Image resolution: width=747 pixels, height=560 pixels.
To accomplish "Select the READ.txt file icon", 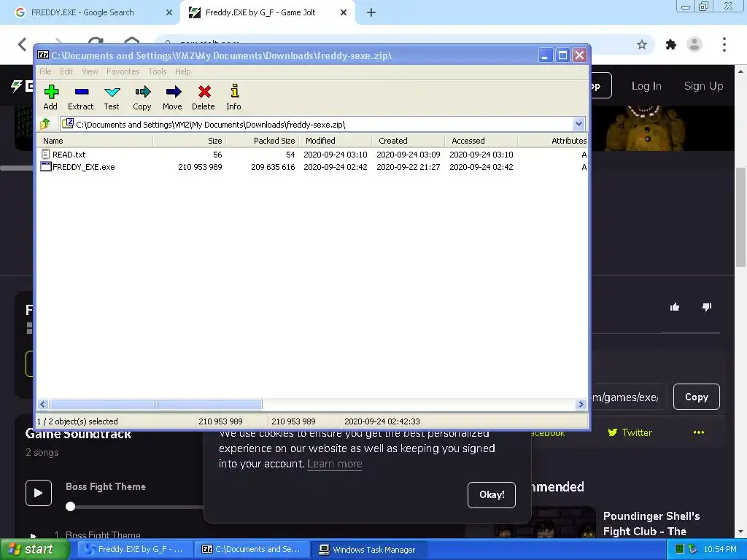I will tap(45, 155).
